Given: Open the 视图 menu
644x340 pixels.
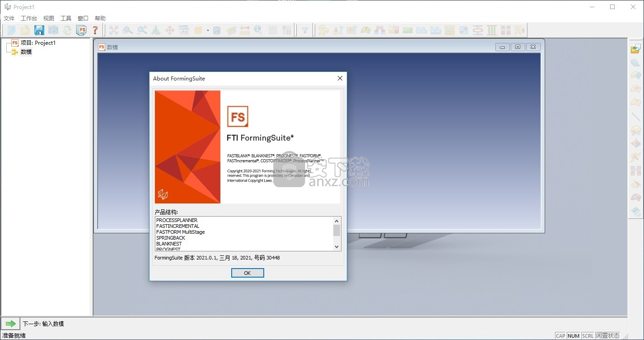Looking at the screenshot, I should [x=49, y=19].
